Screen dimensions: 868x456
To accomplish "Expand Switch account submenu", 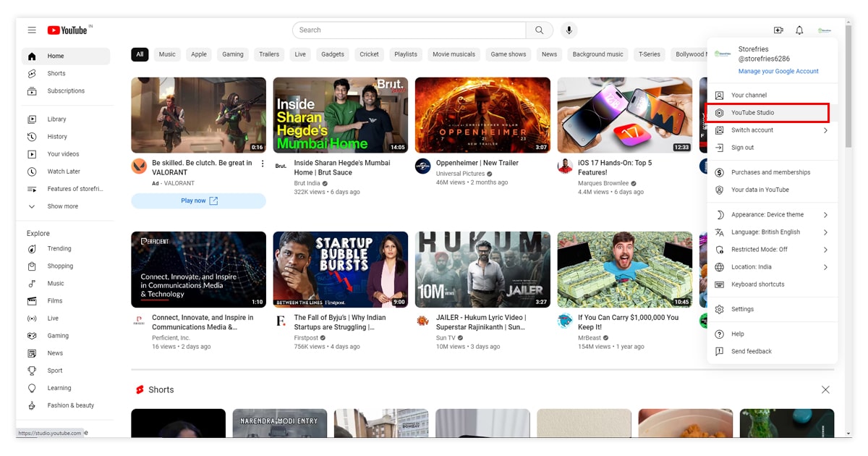I will (x=770, y=130).
